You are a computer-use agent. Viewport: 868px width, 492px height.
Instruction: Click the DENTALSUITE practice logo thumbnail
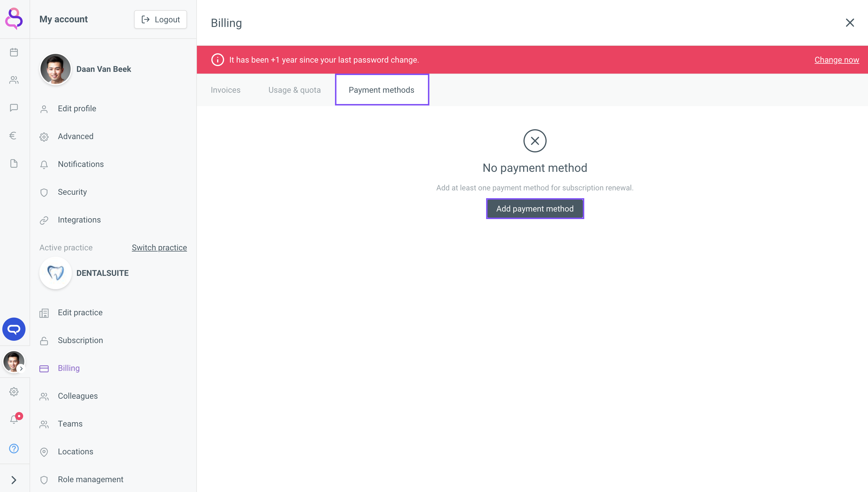click(x=56, y=273)
